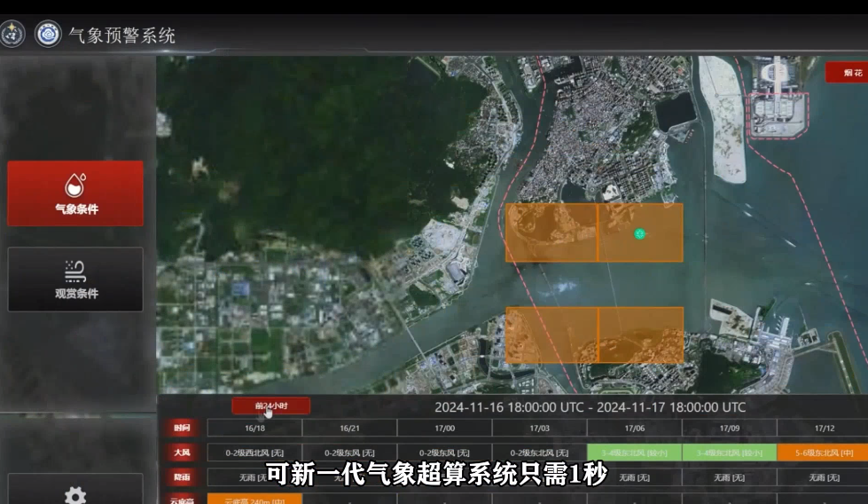Click the star emblem logo at top-left

tap(12, 35)
